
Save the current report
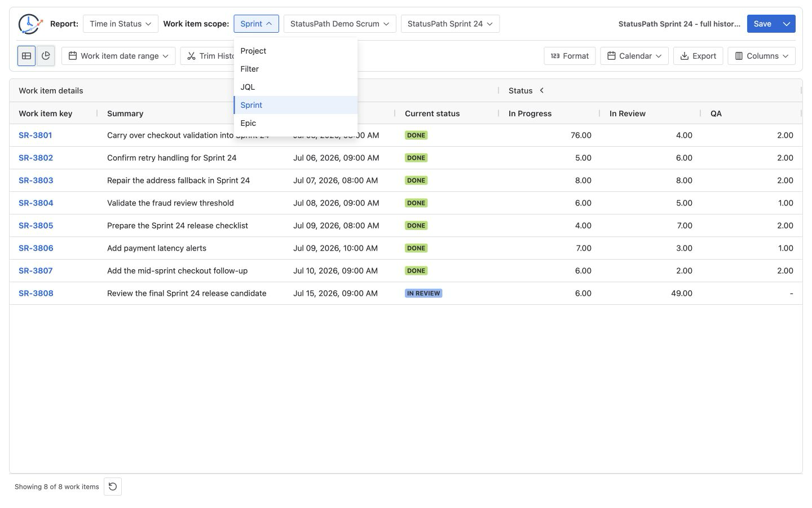(x=762, y=24)
